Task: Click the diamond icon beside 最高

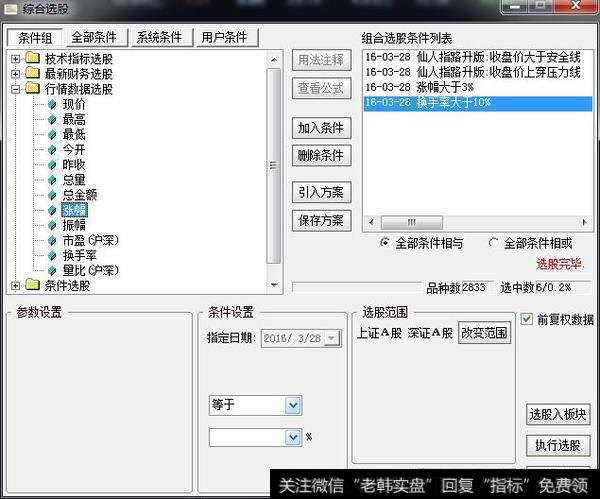Action: pos(52,120)
